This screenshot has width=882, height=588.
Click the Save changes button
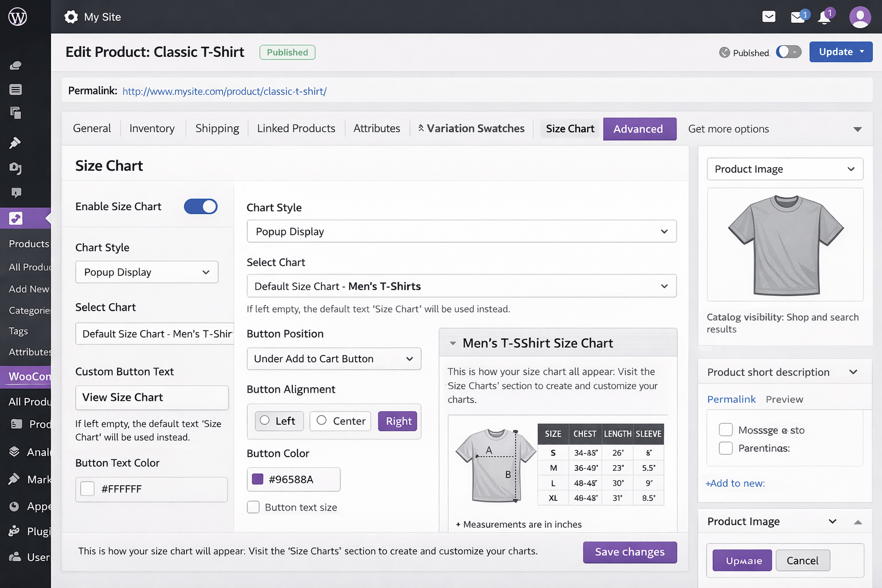[629, 552]
